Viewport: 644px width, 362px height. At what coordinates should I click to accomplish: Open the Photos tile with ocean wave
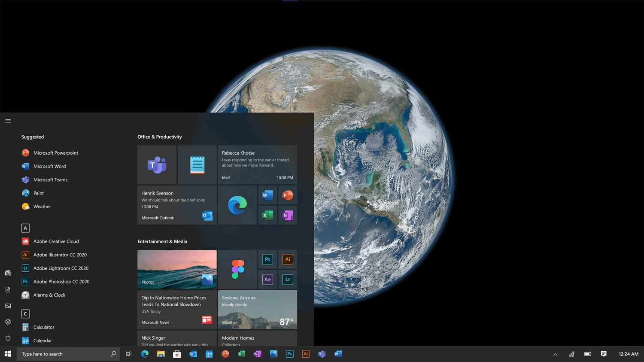(x=177, y=269)
